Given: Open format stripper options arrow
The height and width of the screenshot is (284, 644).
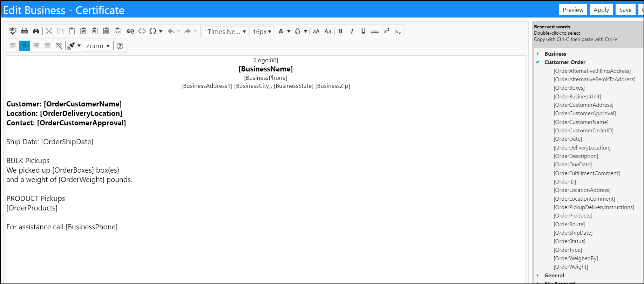Looking at the screenshot, I should [x=79, y=46].
